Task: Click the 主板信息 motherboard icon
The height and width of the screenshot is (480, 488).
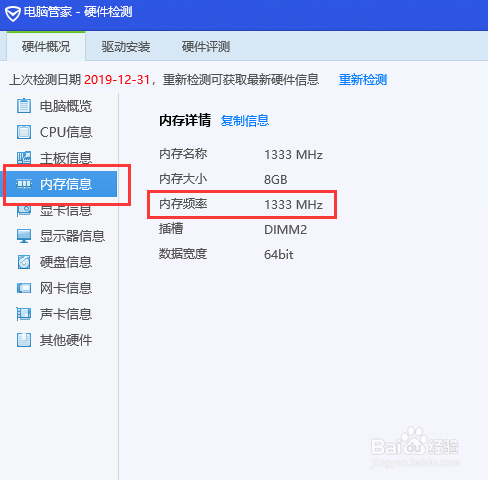Action: click(x=24, y=158)
